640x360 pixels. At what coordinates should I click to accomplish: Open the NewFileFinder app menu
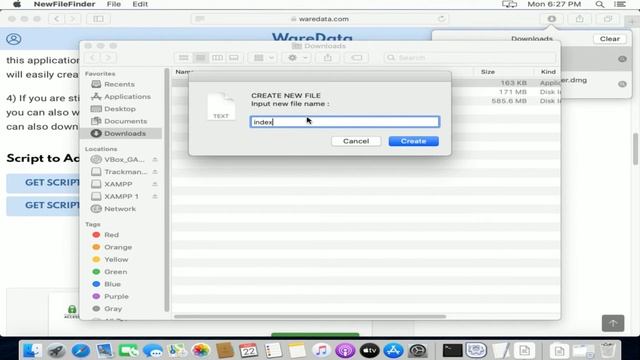point(64,4)
